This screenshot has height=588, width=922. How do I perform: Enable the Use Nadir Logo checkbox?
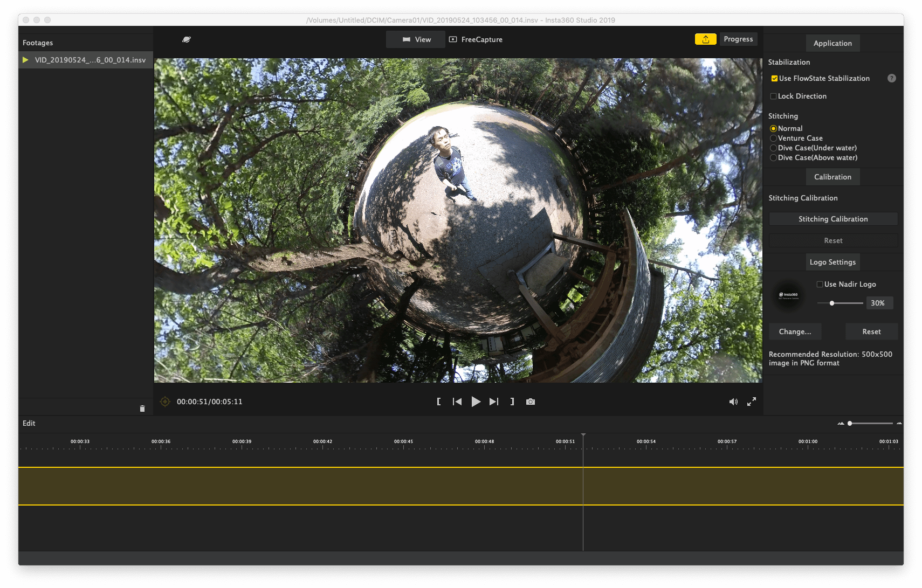(x=820, y=285)
